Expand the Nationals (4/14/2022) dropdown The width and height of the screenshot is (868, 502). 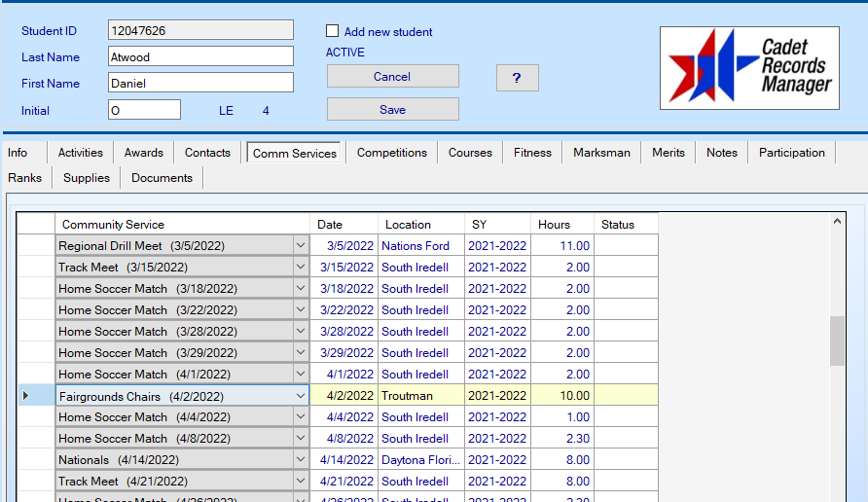(x=301, y=460)
